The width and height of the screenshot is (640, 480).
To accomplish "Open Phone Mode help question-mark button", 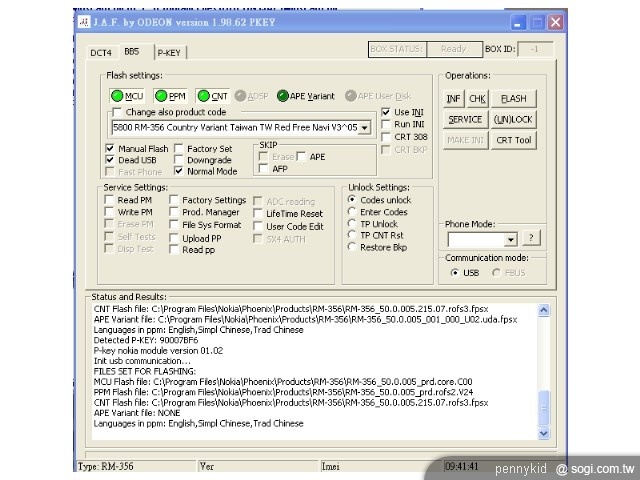I will [531, 238].
